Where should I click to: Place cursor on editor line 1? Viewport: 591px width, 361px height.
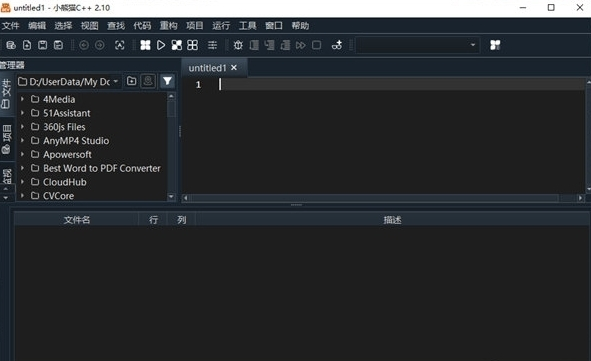click(402, 84)
